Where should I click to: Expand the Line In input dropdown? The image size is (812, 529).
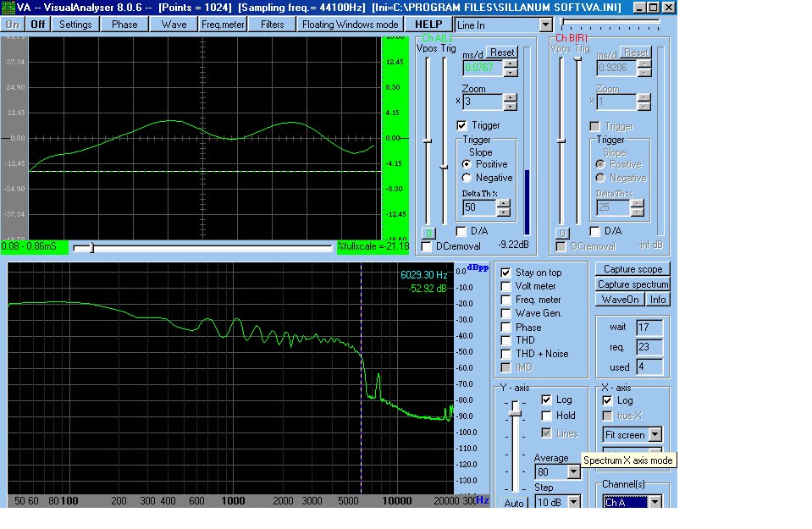point(546,25)
